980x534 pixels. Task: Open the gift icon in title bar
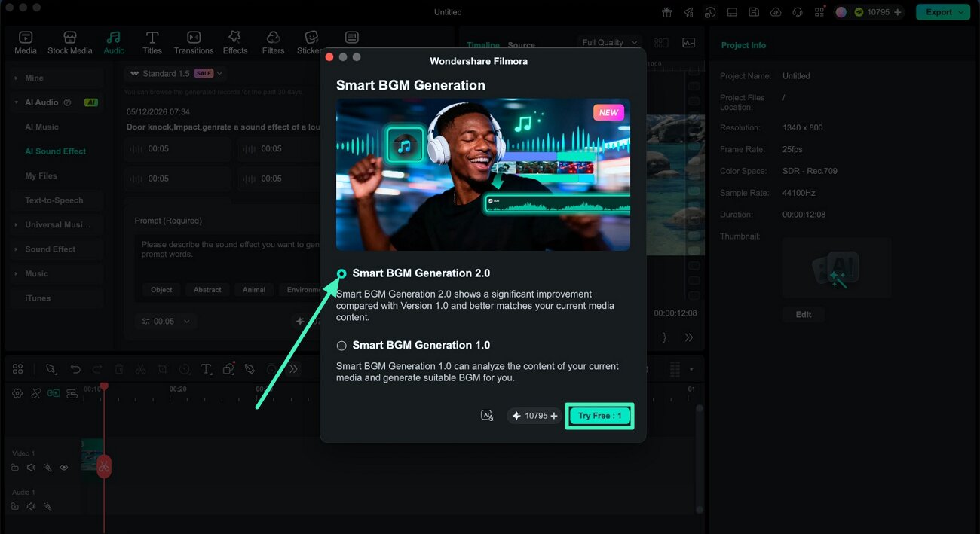(x=667, y=12)
